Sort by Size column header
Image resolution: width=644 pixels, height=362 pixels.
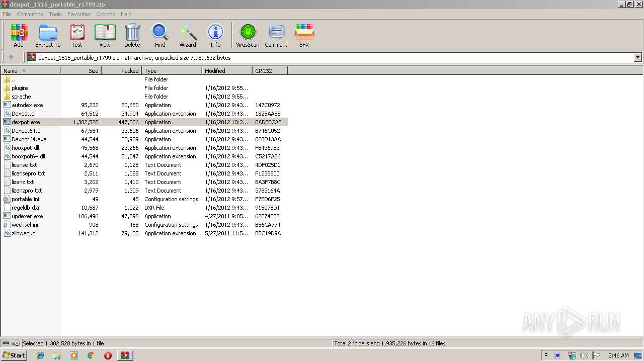tap(82, 71)
